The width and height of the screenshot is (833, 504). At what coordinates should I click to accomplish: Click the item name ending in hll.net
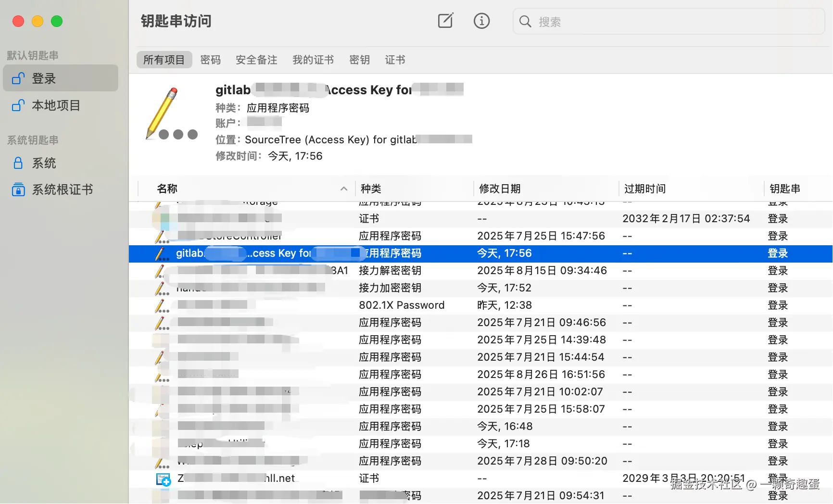tap(236, 479)
